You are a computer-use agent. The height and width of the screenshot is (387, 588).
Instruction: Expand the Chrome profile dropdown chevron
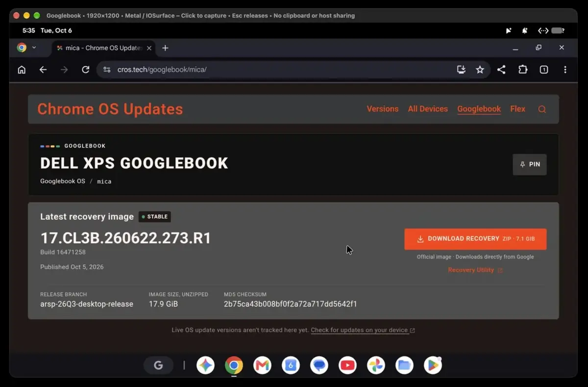(34, 48)
